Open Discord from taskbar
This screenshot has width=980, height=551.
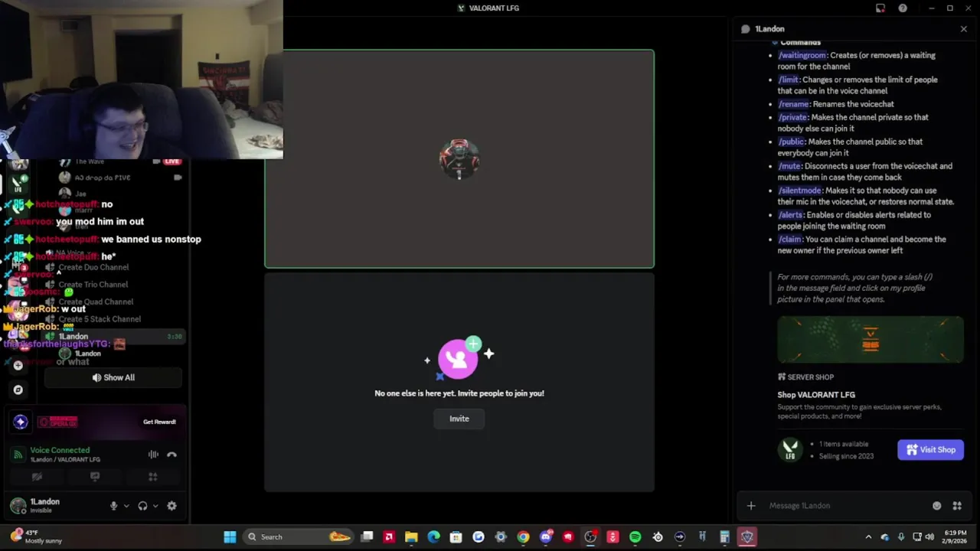coord(545,537)
